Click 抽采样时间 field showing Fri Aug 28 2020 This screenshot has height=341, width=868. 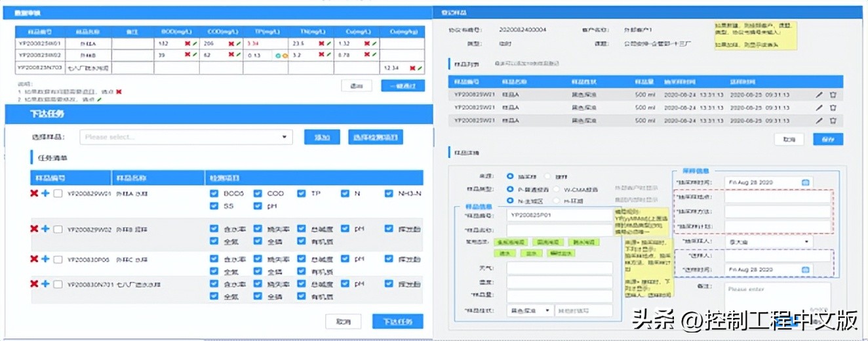[768, 182]
